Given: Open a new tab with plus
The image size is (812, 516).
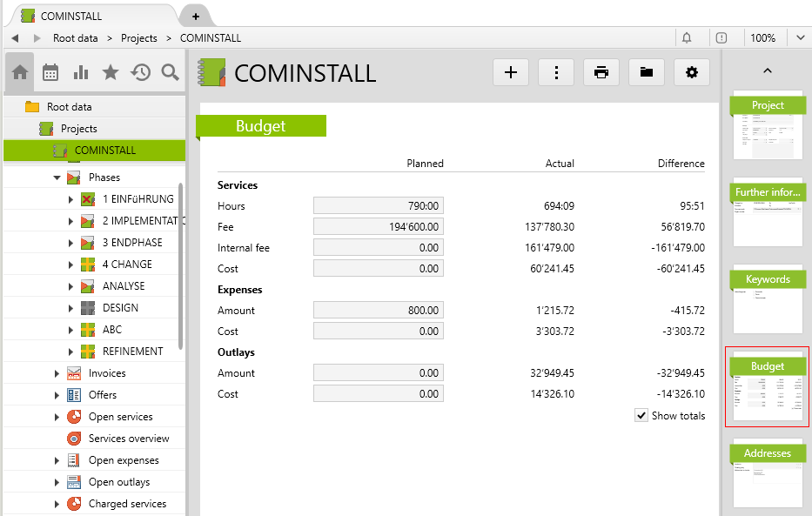Looking at the screenshot, I should [x=196, y=16].
